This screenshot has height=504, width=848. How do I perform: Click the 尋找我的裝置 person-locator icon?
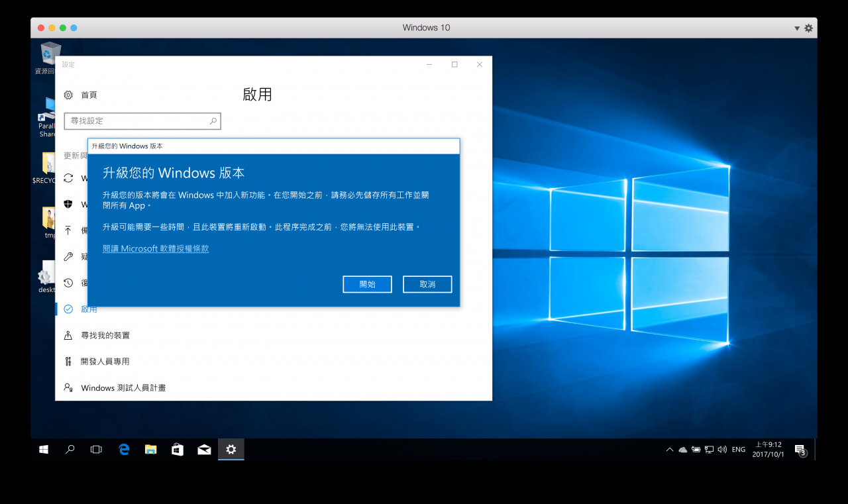click(x=68, y=336)
